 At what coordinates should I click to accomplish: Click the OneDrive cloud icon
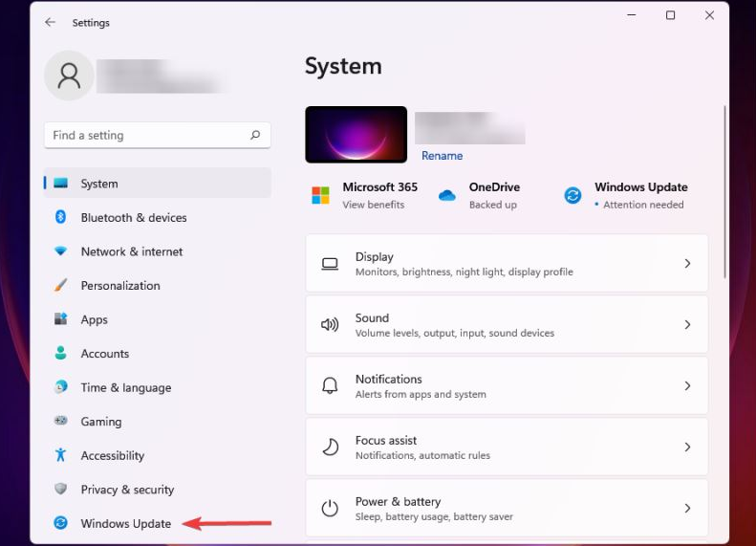pyautogui.click(x=447, y=195)
